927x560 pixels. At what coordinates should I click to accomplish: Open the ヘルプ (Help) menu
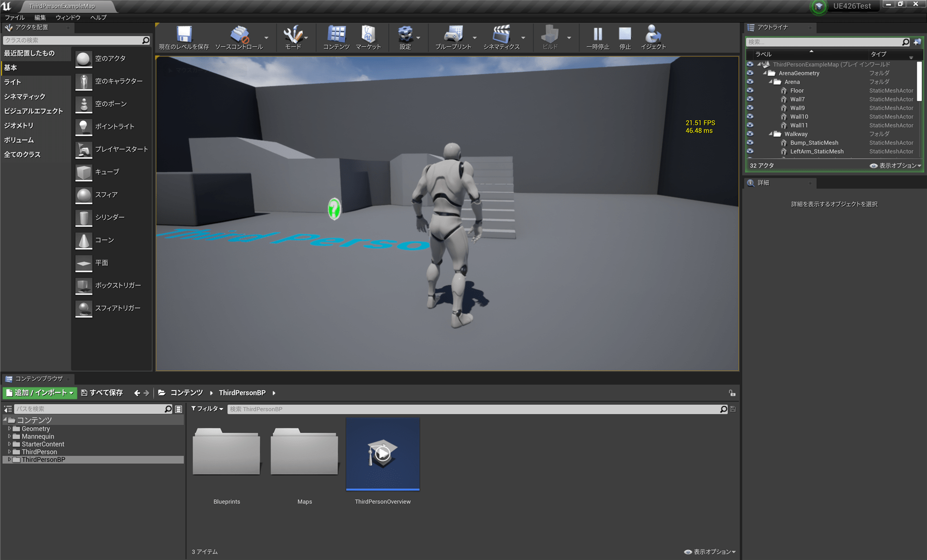(x=98, y=17)
